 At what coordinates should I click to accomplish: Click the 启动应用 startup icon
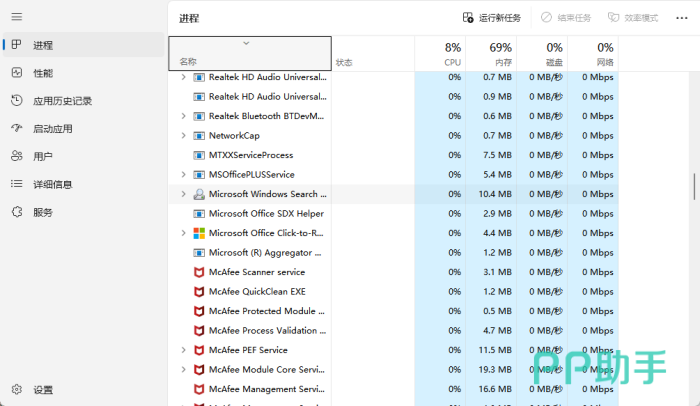click(x=17, y=128)
